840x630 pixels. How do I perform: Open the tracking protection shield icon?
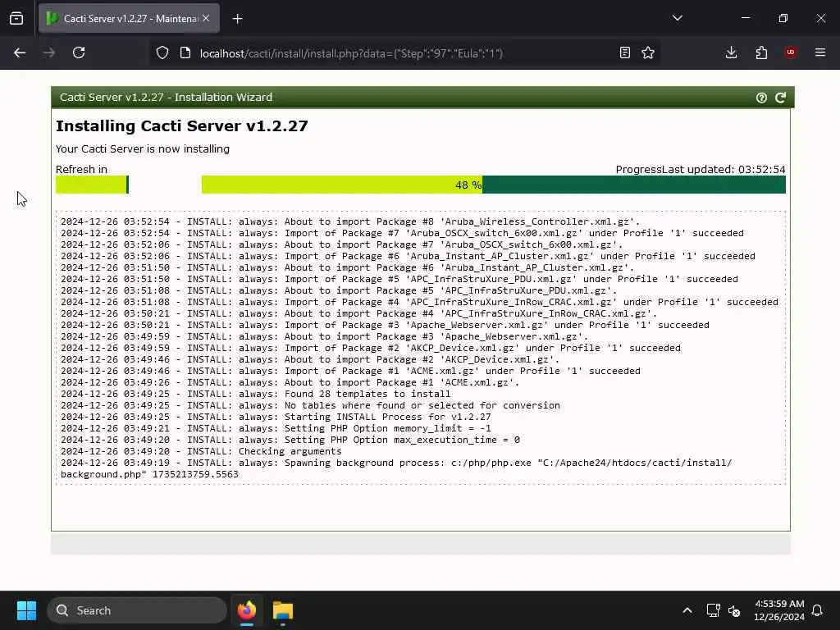pyautogui.click(x=162, y=52)
